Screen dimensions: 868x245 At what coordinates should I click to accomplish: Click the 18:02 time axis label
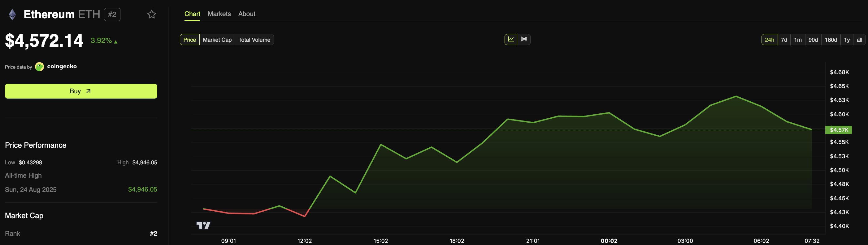457,241
